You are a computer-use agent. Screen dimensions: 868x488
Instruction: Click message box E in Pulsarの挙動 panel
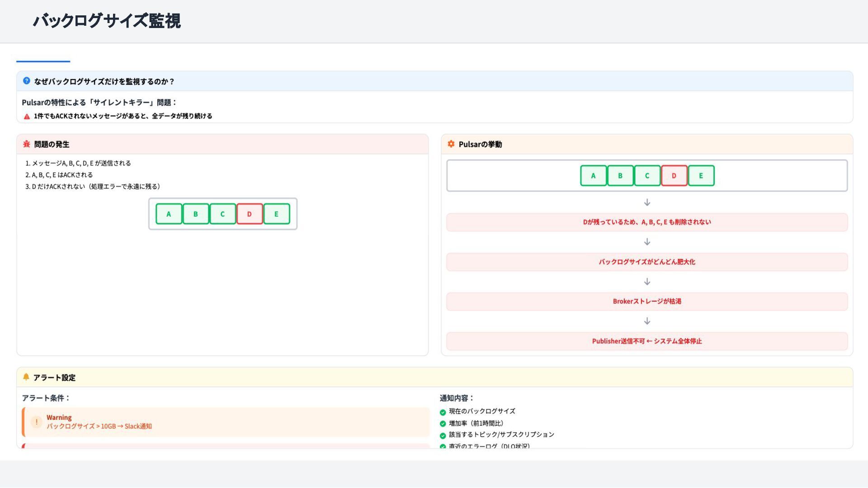tap(701, 176)
